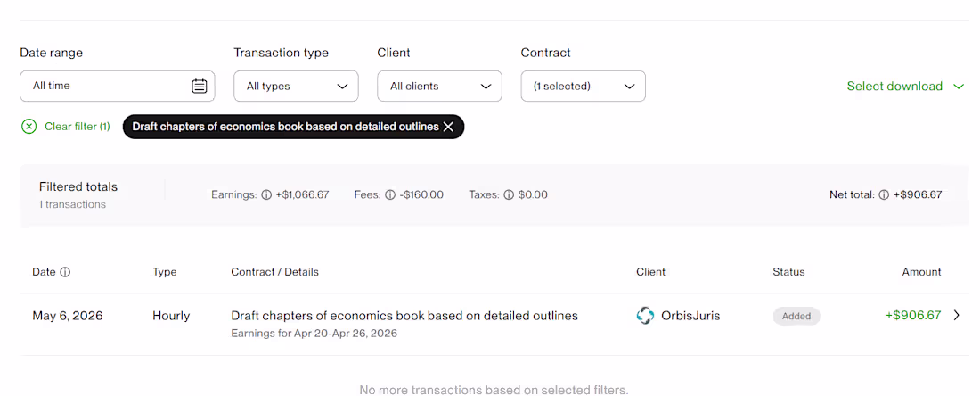Click the -$160.00 fees value
The image size is (980, 396).
click(x=422, y=194)
